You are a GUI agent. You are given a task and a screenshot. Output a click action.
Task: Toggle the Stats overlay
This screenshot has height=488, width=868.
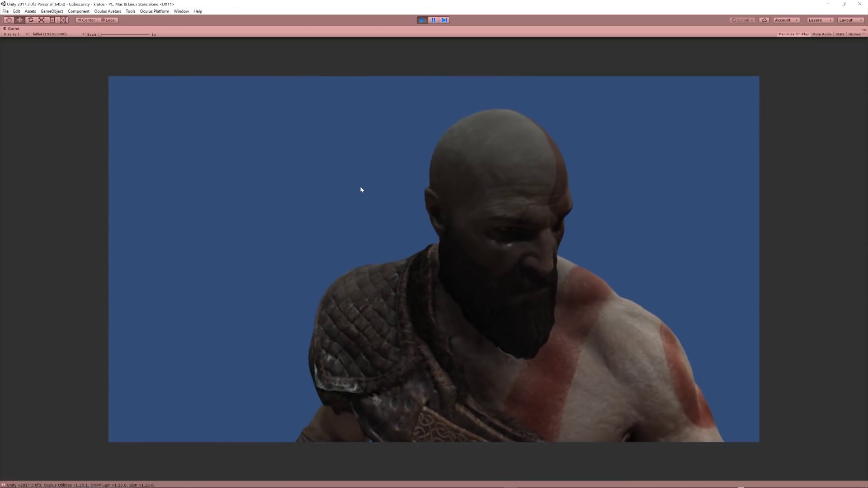[840, 34]
